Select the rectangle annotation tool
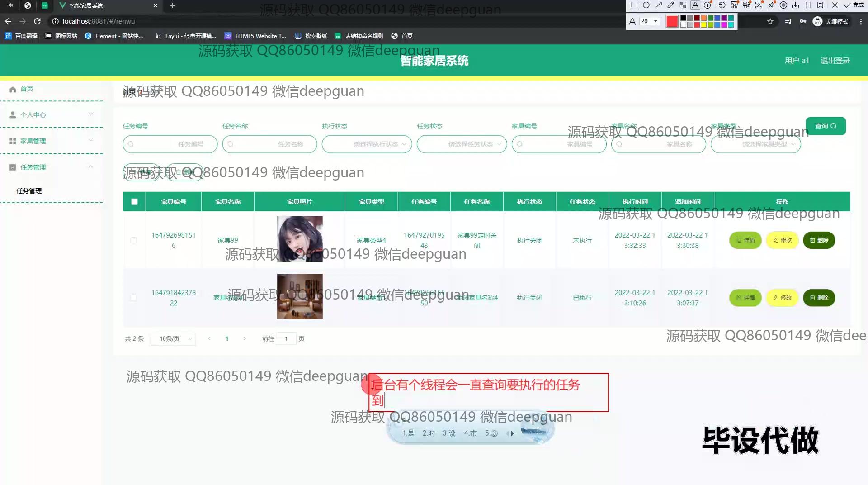The width and height of the screenshot is (868, 485). click(634, 5)
